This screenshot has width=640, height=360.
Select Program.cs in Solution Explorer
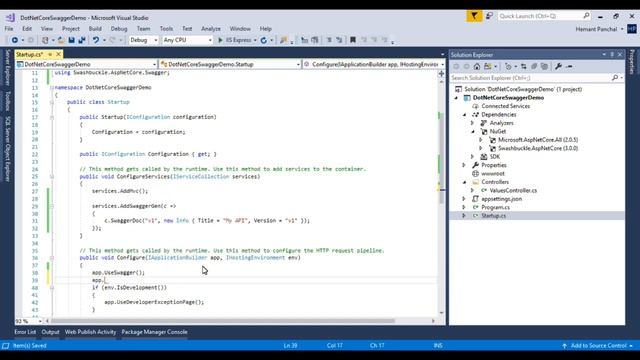(x=495, y=207)
